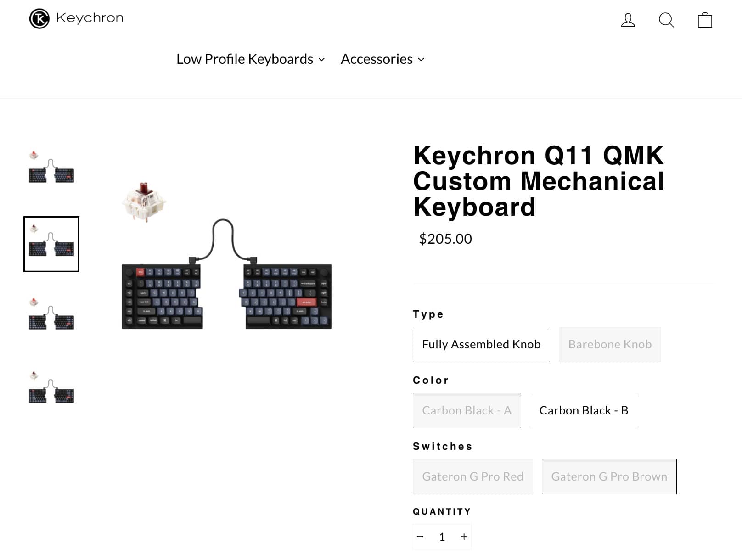This screenshot has height=560, width=742.
Task: Open the search magnifier icon
Action: pyautogui.click(x=666, y=20)
